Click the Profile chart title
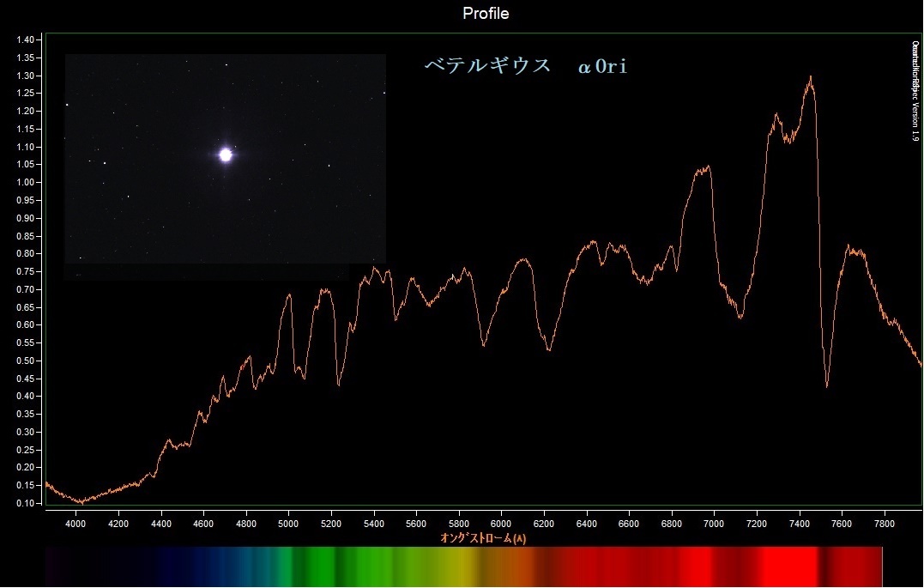Image resolution: width=924 pixels, height=588 pixels. point(486,13)
